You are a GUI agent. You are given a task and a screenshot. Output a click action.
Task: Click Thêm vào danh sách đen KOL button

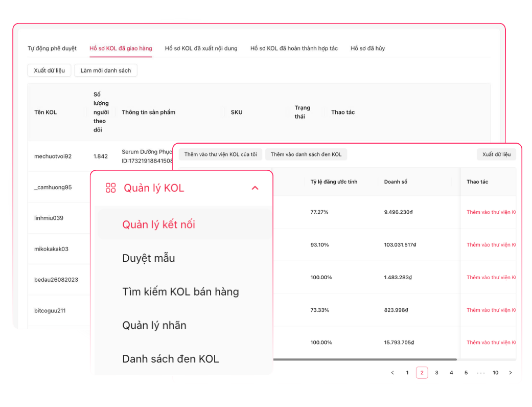[306, 154]
